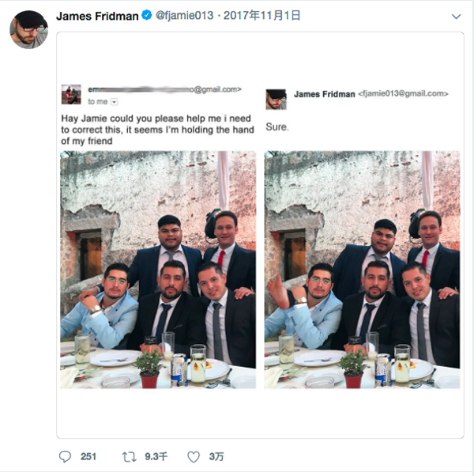The image size is (474, 476).
Task: Click the @fjamie013 handle
Action: click(184, 16)
